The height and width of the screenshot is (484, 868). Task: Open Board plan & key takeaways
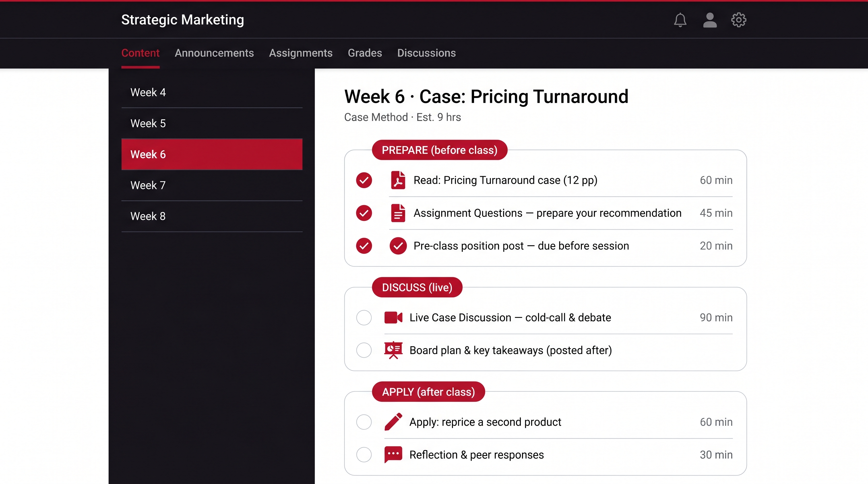(511, 350)
